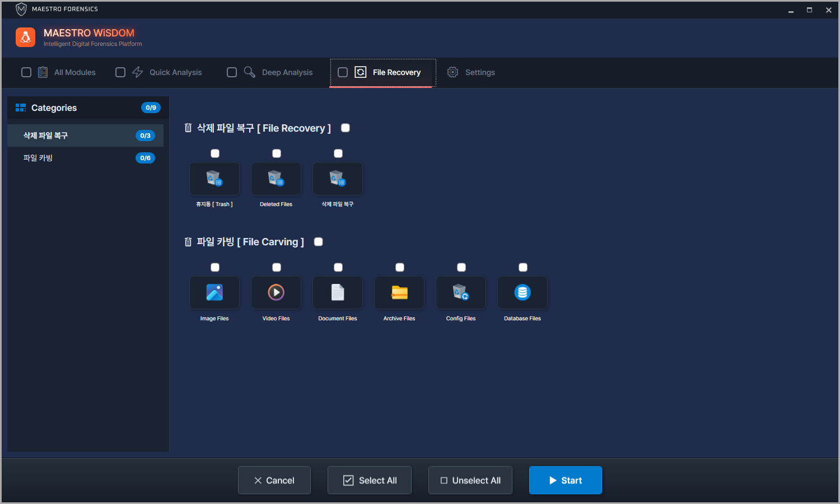This screenshot has width=840, height=504.
Task: Click the Select All button
Action: pos(370,480)
